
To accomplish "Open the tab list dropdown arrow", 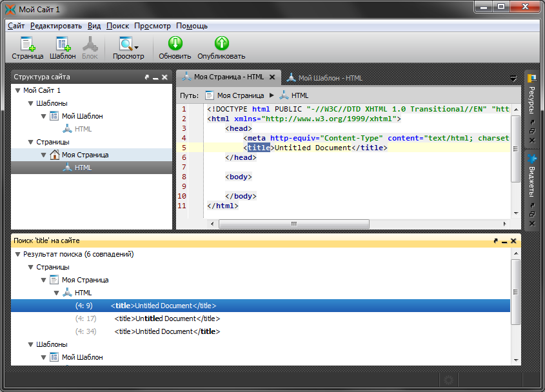I will [513, 78].
